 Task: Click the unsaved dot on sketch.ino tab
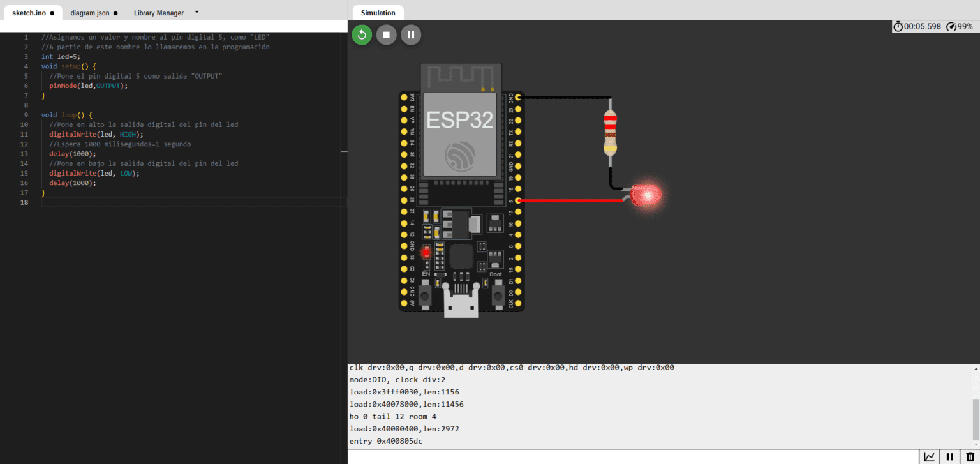[x=52, y=11]
